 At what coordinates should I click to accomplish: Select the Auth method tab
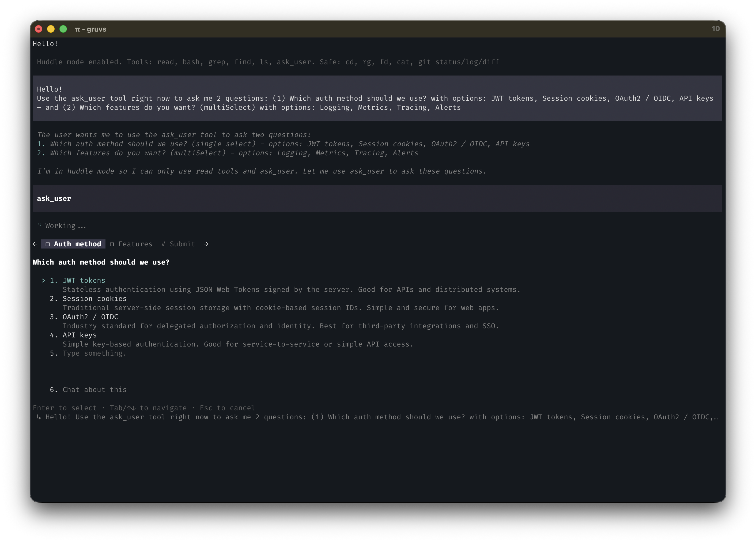[x=73, y=244]
